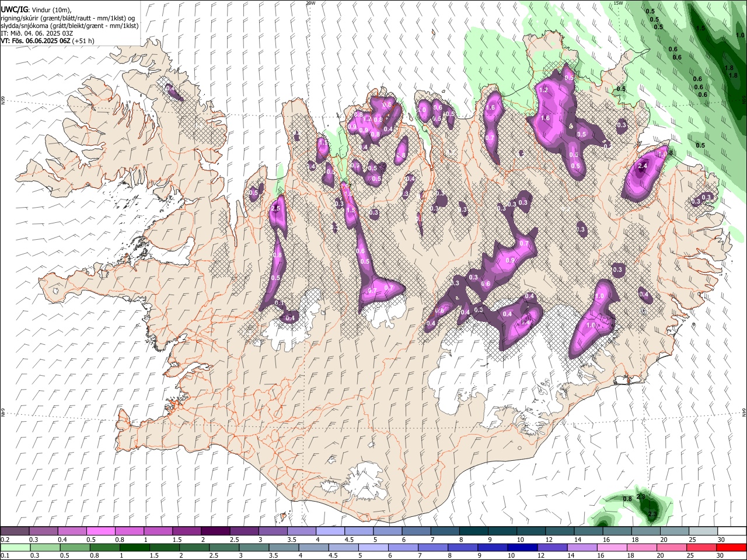Click the 0.2 label under the snow legend
This screenshot has height=560, width=747.
5,540
